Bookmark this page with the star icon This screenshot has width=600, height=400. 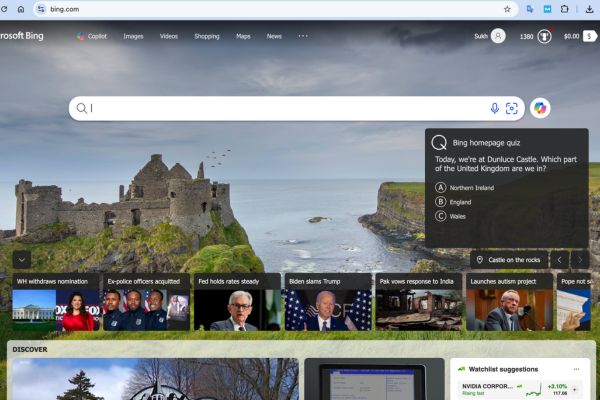tap(507, 9)
